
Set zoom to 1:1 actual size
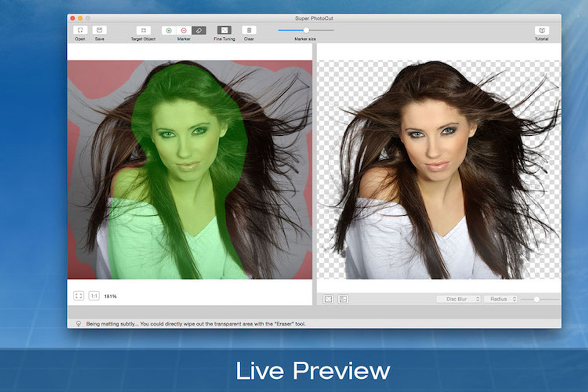pos(94,296)
